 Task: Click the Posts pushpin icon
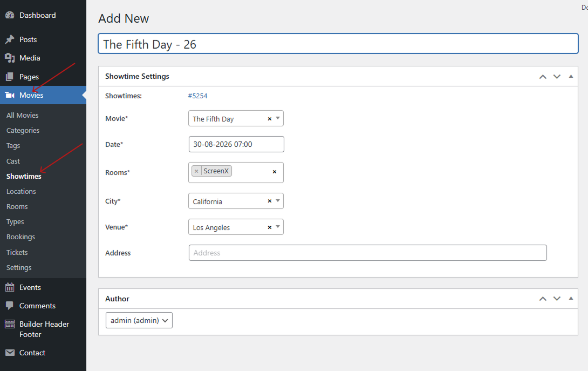(x=10, y=39)
